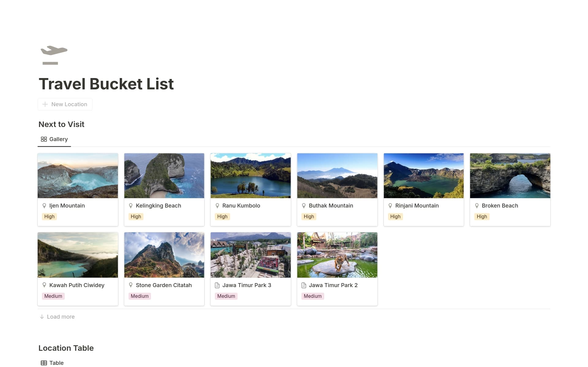
Task: Click the High priority tag on Buthak Mountain
Action: click(x=309, y=216)
